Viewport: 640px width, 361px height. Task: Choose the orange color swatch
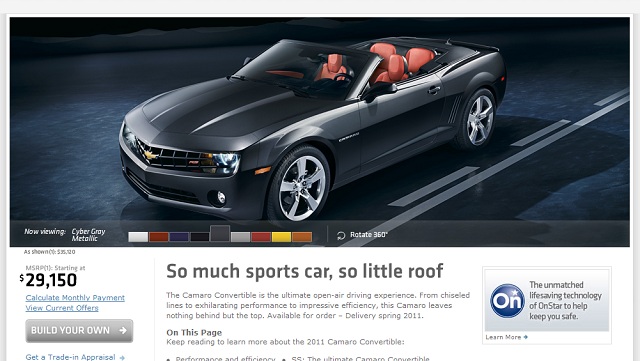(x=302, y=237)
